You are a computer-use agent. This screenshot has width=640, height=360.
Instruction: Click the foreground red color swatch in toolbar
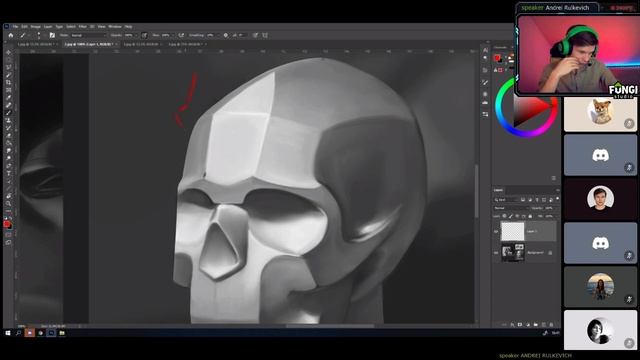[x=7, y=224]
